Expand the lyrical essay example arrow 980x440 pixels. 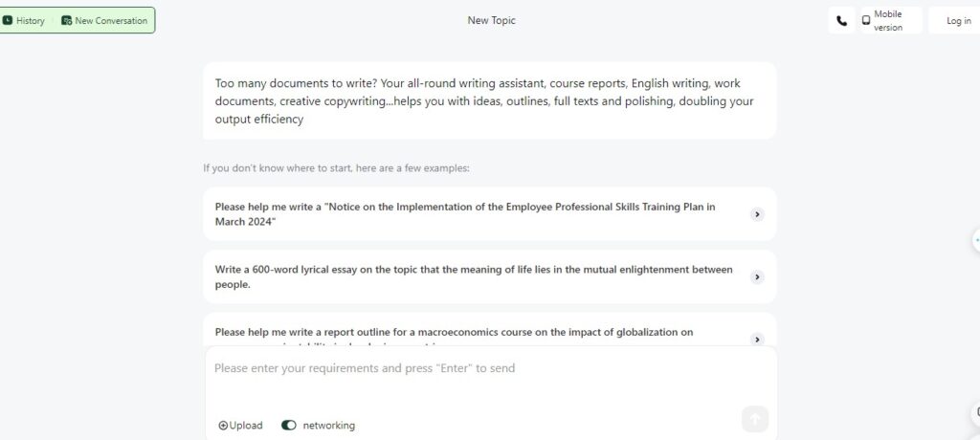(757, 276)
